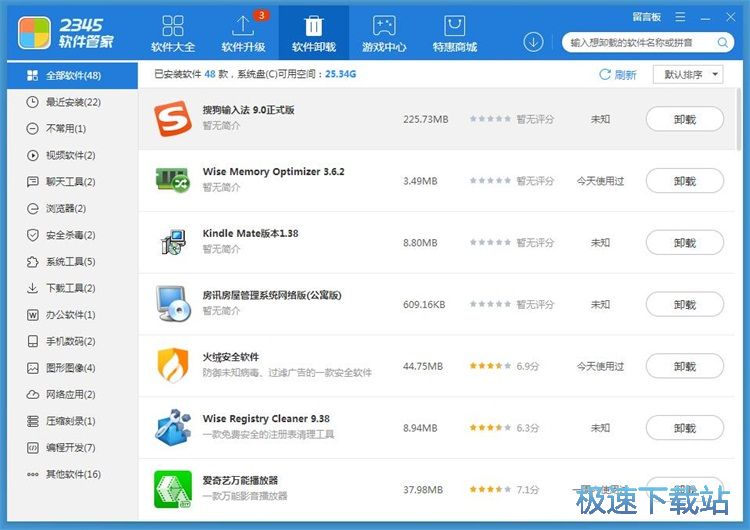This screenshot has width=750, height=530.
Task: Click the 25.34G free space value
Action: 341,74
